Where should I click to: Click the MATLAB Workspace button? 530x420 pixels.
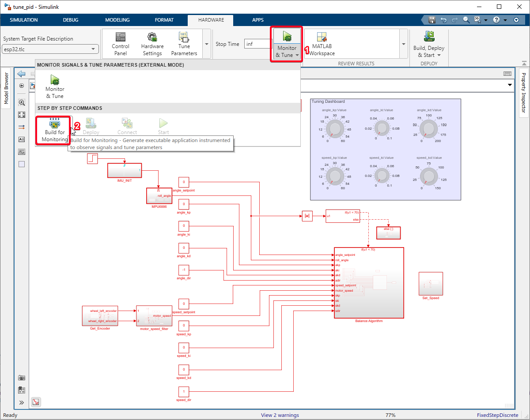(x=322, y=44)
